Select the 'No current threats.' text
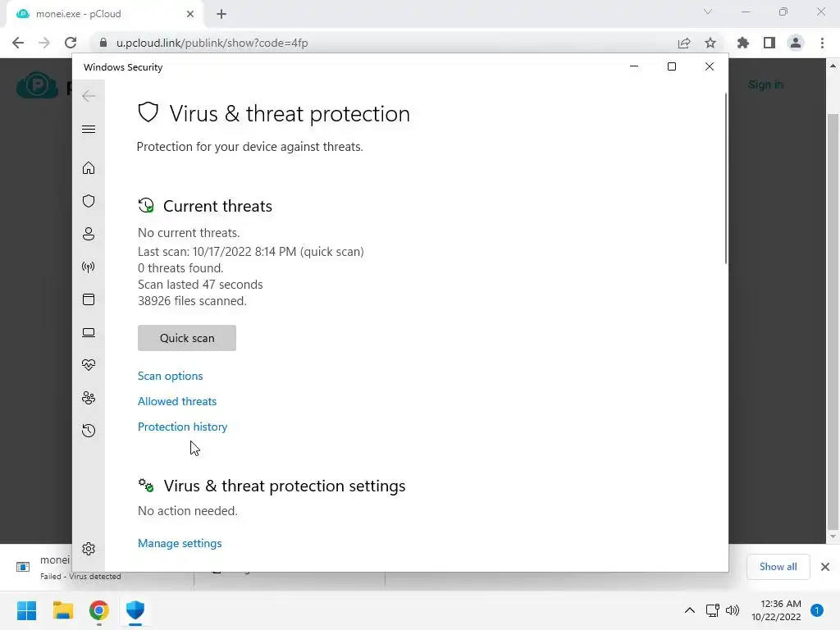840x630 pixels. tap(189, 233)
